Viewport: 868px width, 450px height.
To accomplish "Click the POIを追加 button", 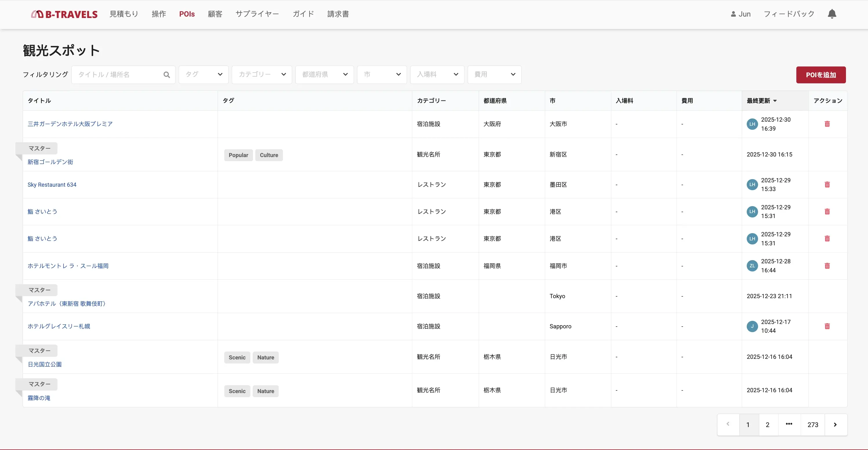I will 821,75.
